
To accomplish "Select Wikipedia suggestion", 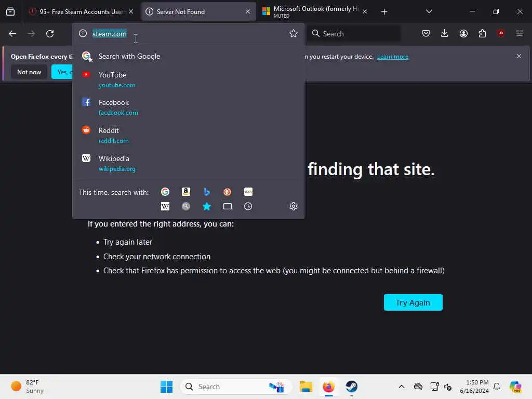I will pyautogui.click(x=188, y=164).
